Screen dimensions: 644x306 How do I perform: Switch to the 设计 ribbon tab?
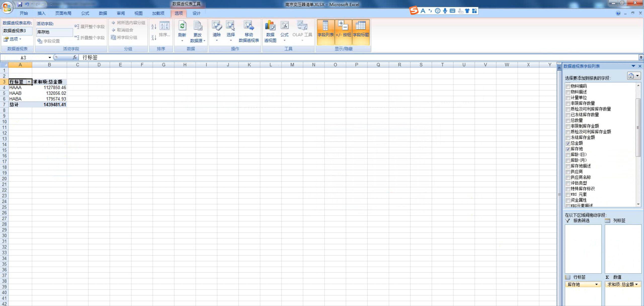(196, 13)
